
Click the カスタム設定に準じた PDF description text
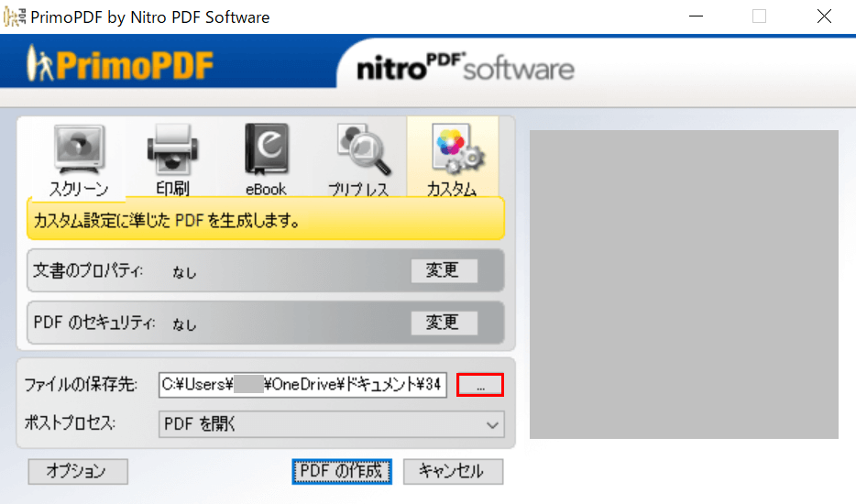167,221
